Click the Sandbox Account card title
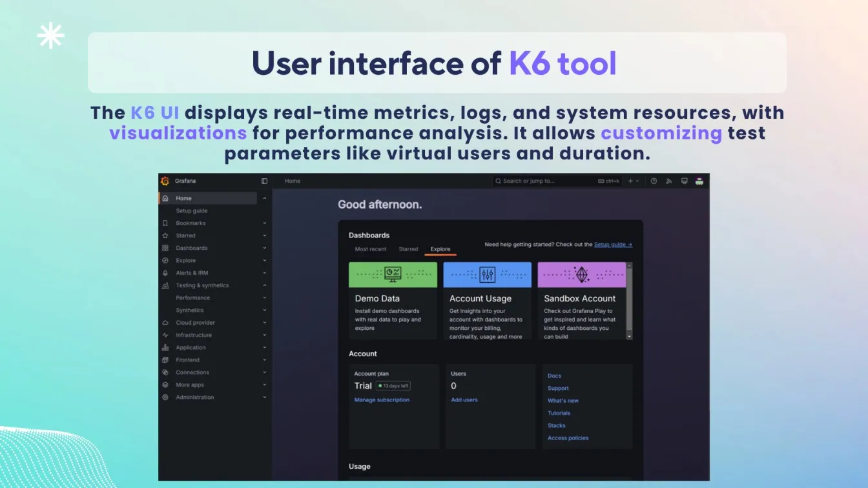 pyautogui.click(x=580, y=299)
